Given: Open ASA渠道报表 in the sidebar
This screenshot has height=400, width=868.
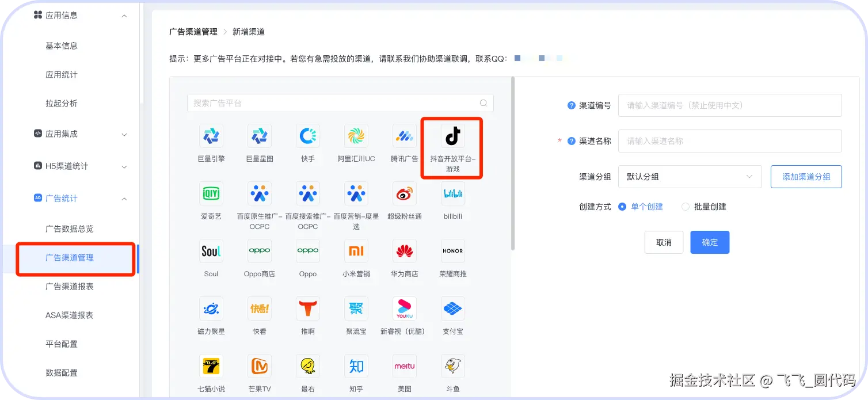Looking at the screenshot, I should click(x=69, y=315).
